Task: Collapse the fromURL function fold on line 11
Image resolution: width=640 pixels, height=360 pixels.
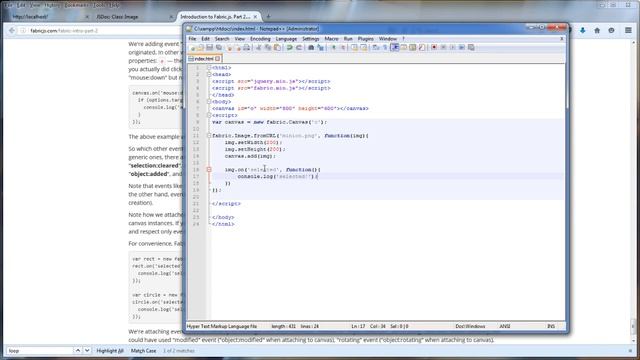Action: [209, 136]
